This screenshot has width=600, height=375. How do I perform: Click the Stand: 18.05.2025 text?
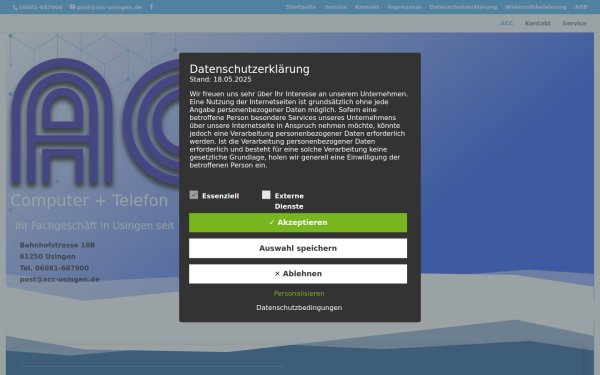[220, 80]
